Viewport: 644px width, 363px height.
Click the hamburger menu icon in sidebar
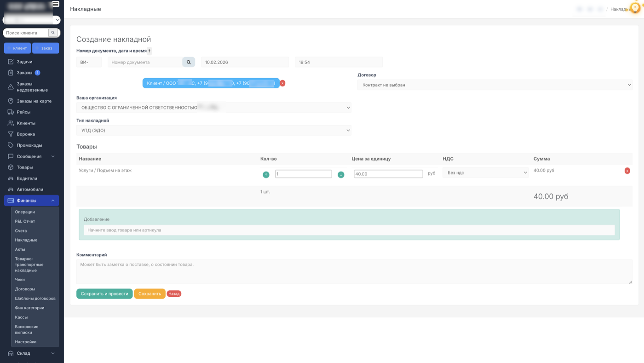click(56, 4)
